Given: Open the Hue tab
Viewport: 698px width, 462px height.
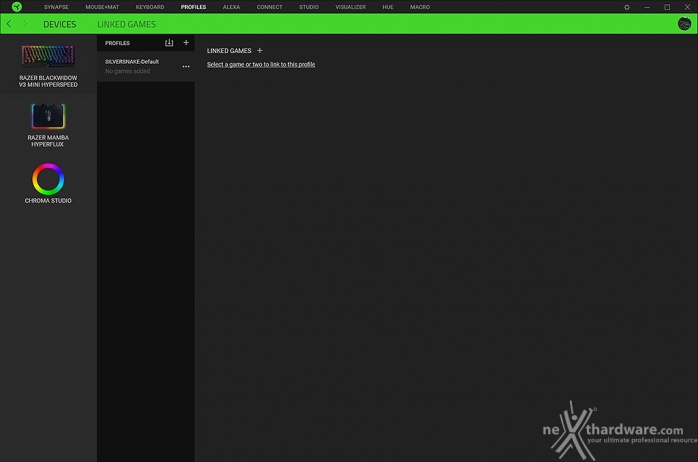Looking at the screenshot, I should tap(388, 7).
